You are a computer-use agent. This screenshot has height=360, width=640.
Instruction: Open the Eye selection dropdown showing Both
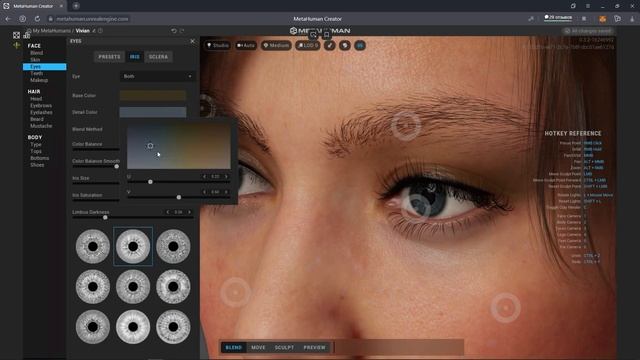click(x=157, y=76)
